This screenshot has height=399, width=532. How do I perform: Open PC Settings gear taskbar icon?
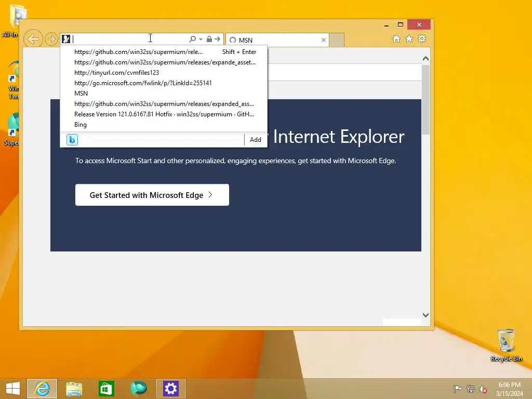(170, 389)
